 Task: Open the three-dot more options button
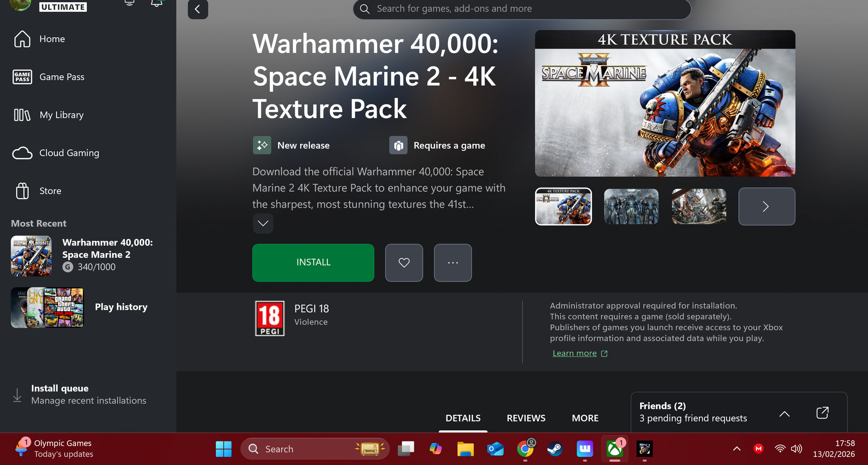pyautogui.click(x=453, y=263)
